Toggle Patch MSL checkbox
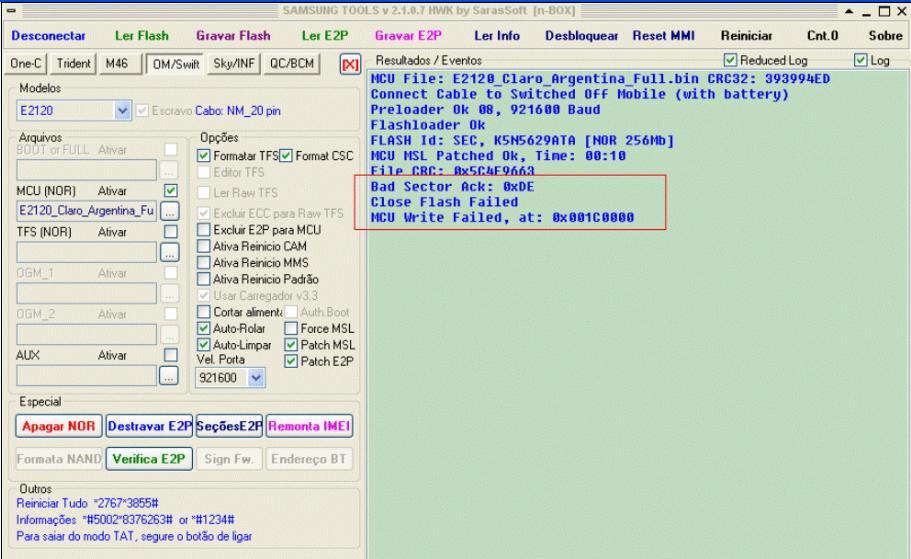This screenshot has width=911, height=559. click(291, 345)
